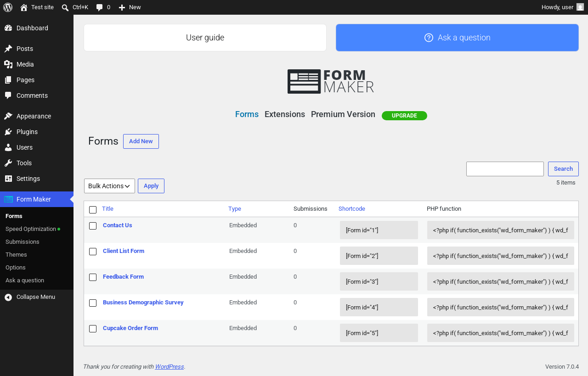Sort forms by Shortcode column

coord(352,209)
